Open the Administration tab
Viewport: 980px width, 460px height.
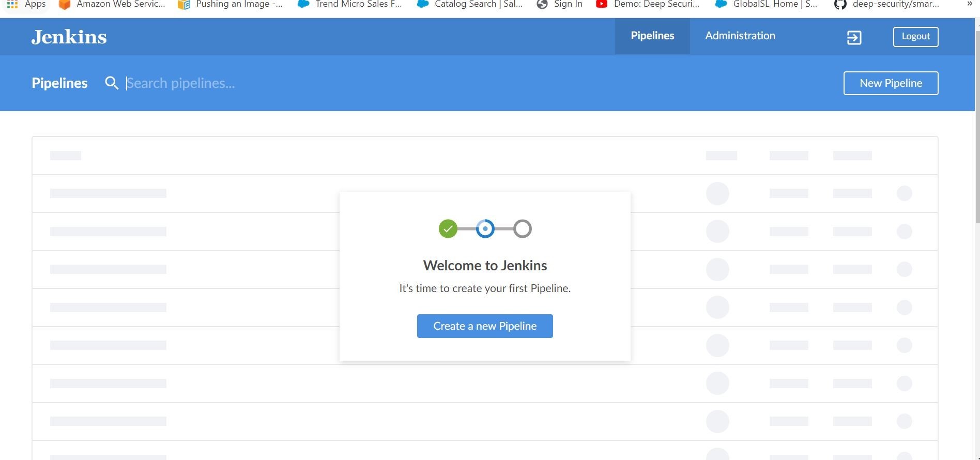tap(740, 36)
